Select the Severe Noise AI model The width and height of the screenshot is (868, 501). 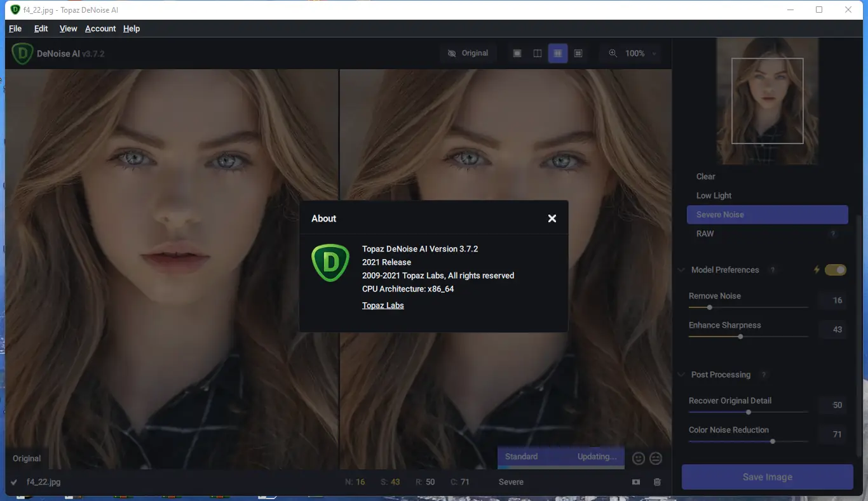768,215
